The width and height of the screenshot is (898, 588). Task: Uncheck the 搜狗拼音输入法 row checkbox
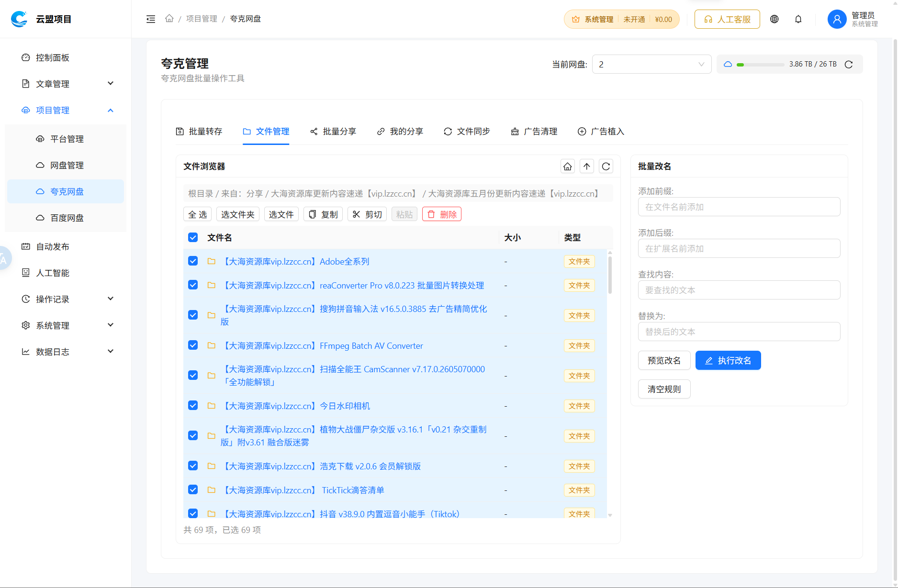pyautogui.click(x=193, y=315)
